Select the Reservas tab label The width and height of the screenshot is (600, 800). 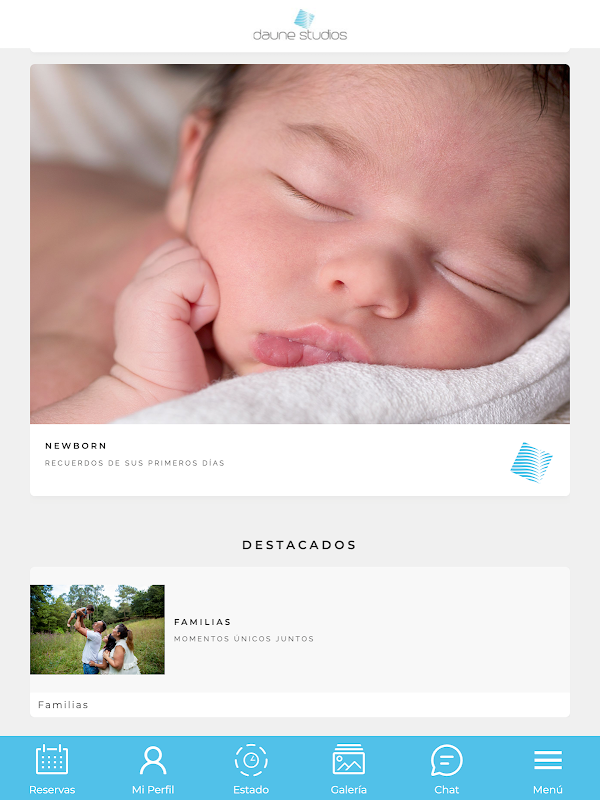click(52, 789)
